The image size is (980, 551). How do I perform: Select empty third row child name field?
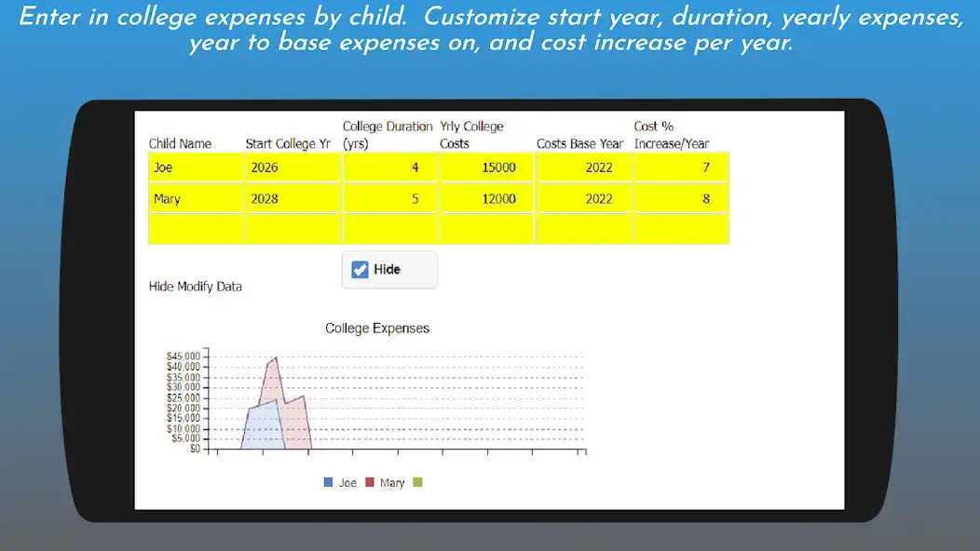coord(196,229)
